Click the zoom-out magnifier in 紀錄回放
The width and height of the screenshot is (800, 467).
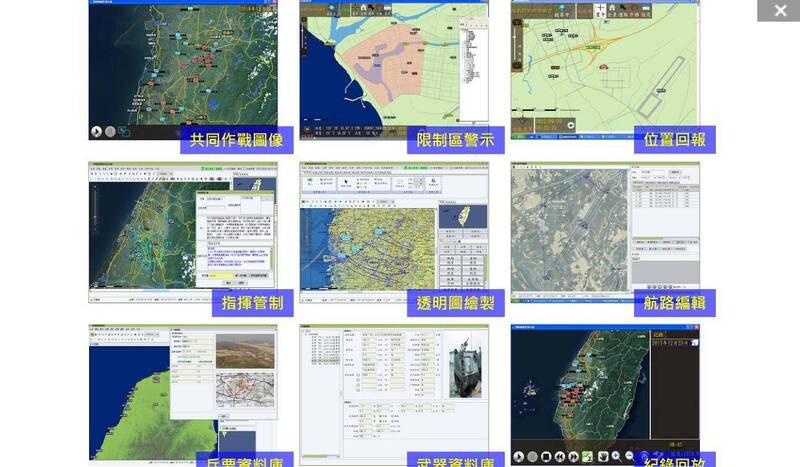pyautogui.click(x=630, y=455)
